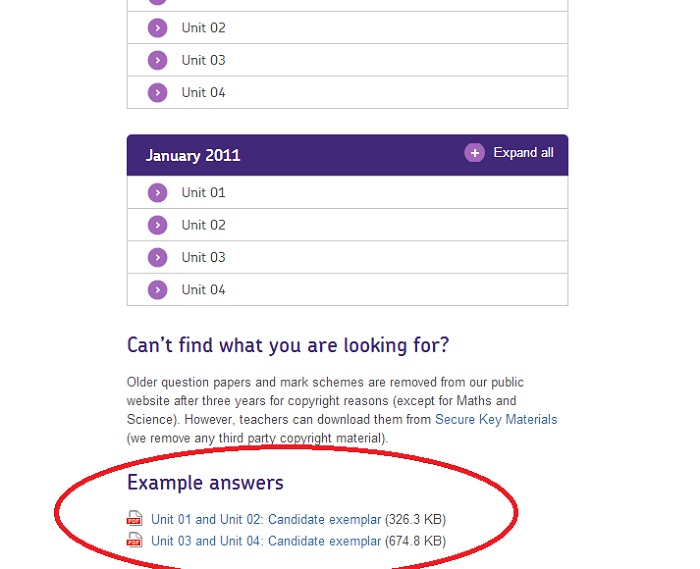This screenshot has height=569, width=700.
Task: Open the Unit 02 row label under January 2011
Action: tap(203, 225)
